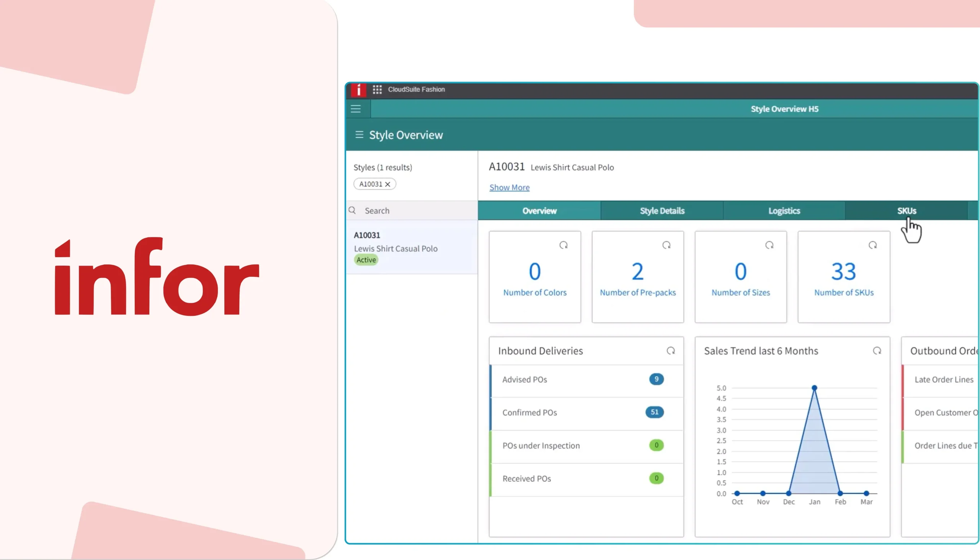Refresh the Number of Pre-packs card
Screen dimensions: 980x560
pos(666,245)
